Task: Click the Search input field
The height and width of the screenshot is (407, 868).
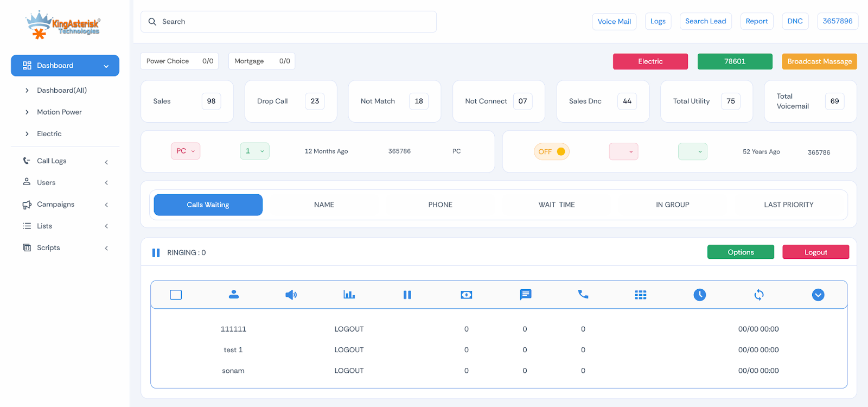Action: [x=289, y=22]
